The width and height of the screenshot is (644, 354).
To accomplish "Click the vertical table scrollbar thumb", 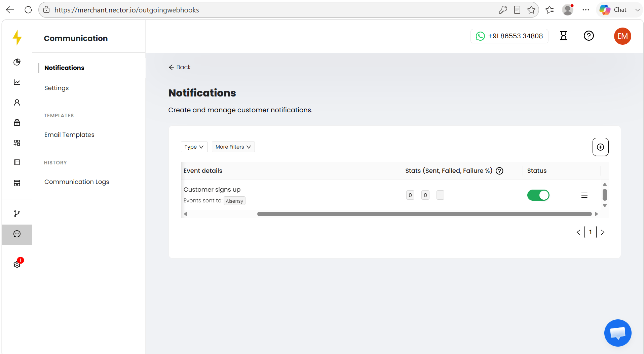I will (x=605, y=195).
